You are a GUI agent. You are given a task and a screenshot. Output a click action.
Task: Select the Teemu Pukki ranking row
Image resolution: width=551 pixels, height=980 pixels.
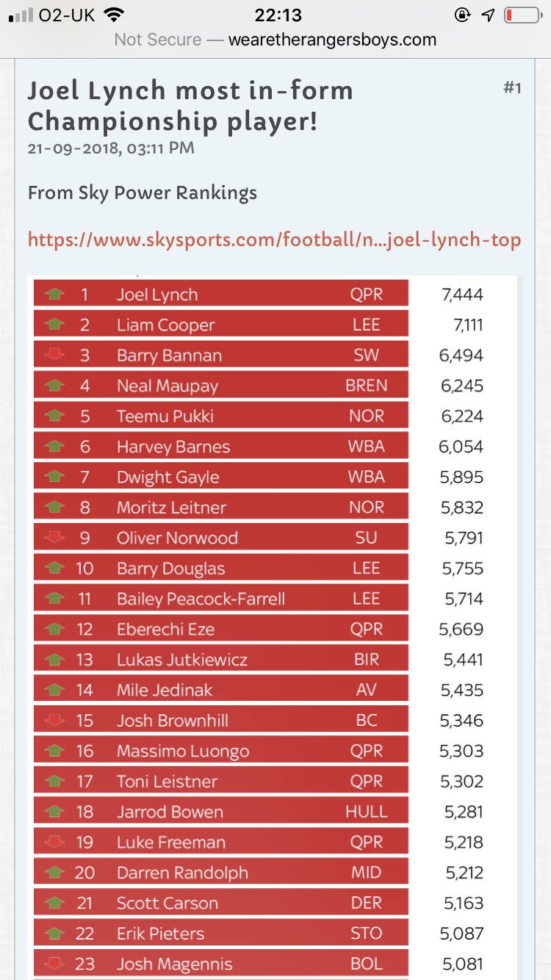point(220,416)
